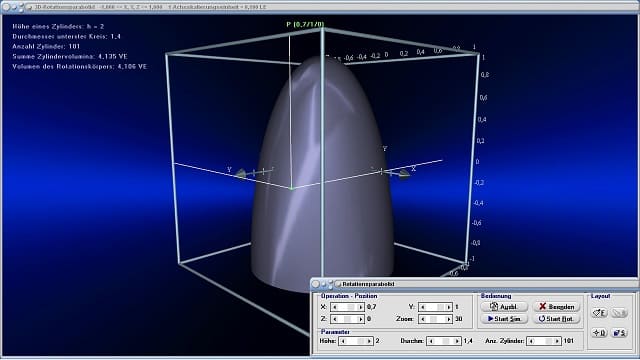
Task: Increase Z position with right arrow
Action: [x=360, y=319]
